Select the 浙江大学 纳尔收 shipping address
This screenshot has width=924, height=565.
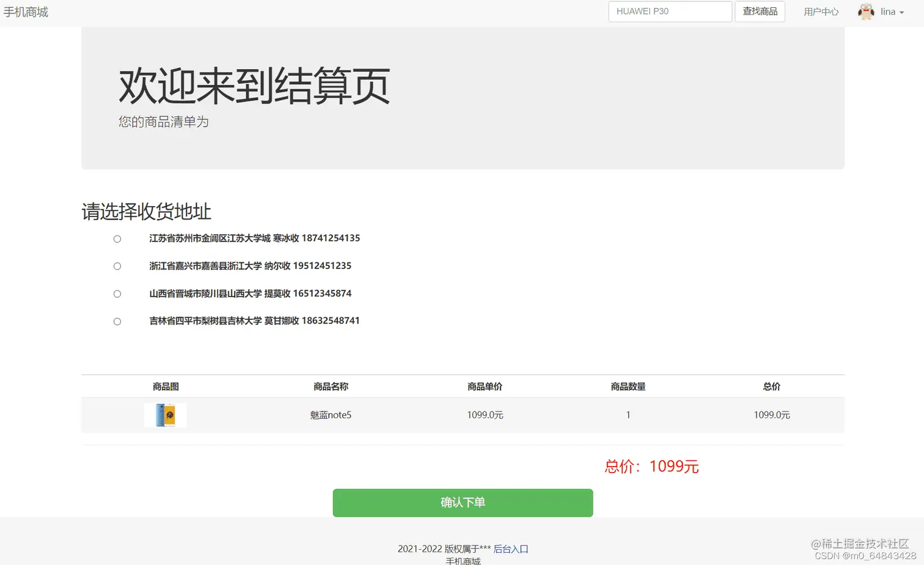pyautogui.click(x=117, y=266)
